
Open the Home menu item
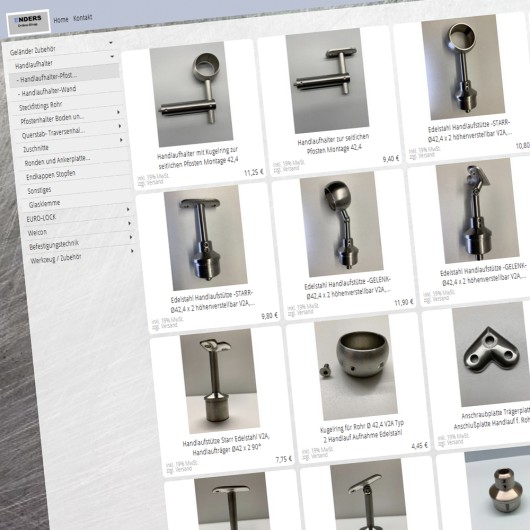pyautogui.click(x=61, y=20)
